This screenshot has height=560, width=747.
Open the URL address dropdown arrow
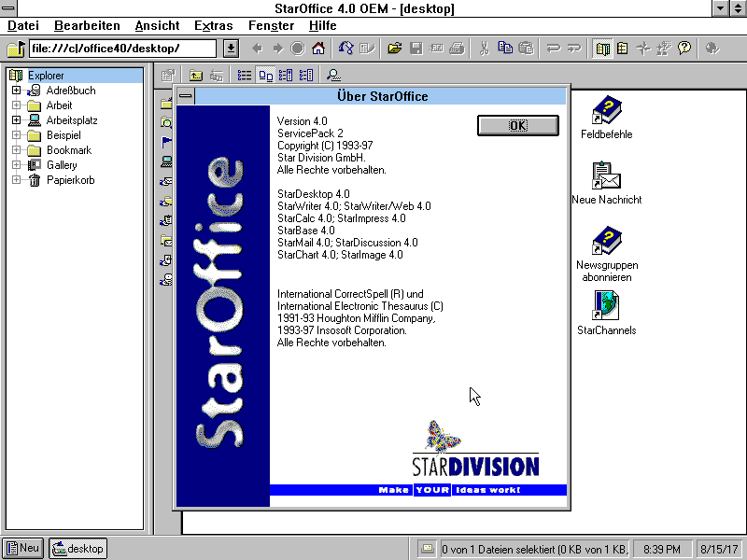click(231, 49)
